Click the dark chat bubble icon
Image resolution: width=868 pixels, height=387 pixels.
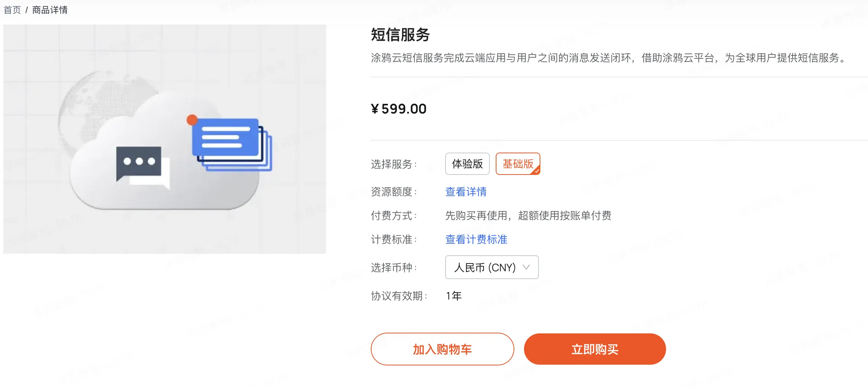pyautogui.click(x=139, y=162)
